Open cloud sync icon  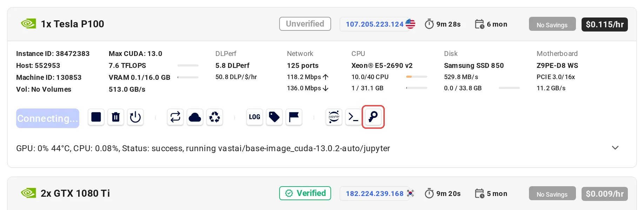[x=195, y=117]
